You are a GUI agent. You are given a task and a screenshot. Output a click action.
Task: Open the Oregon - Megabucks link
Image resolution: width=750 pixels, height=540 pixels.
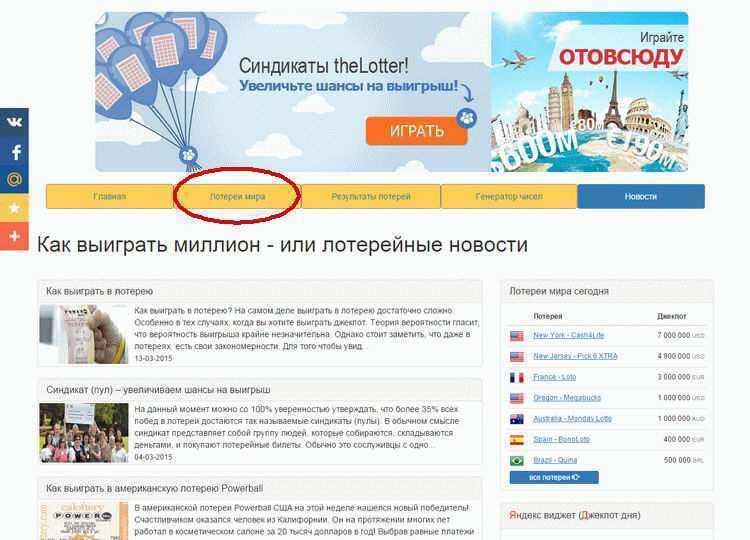(567, 398)
